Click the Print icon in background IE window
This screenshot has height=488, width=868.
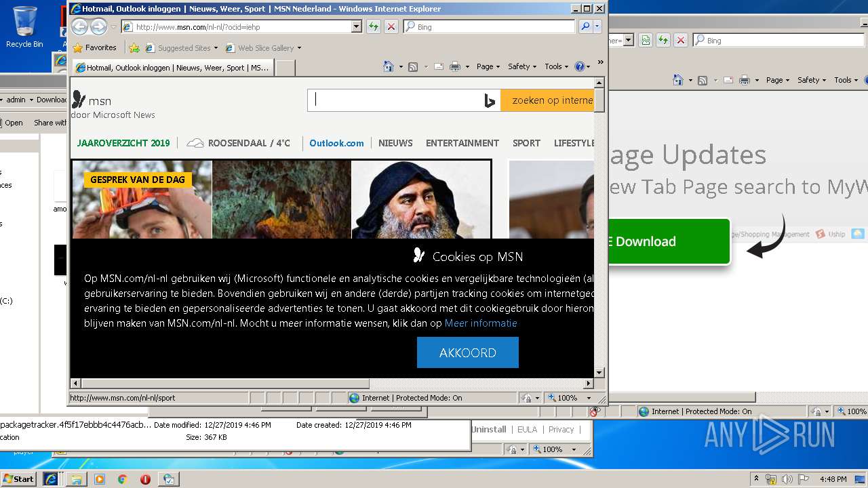(744, 80)
